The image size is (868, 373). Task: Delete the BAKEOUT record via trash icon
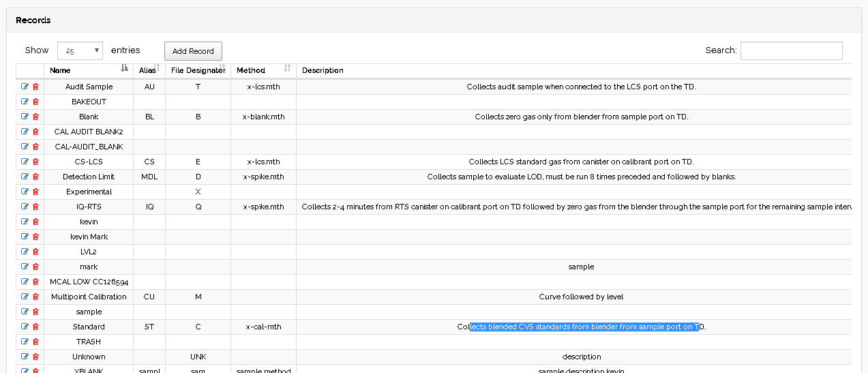36,102
